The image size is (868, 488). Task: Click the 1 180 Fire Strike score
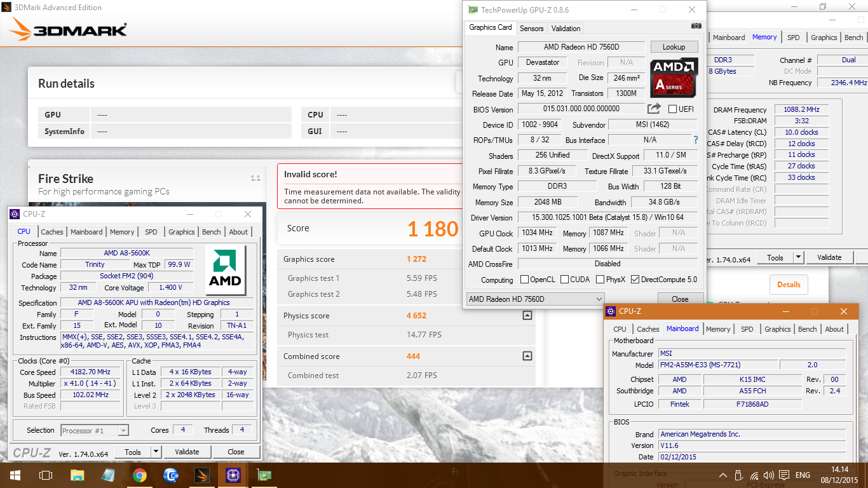coord(433,229)
